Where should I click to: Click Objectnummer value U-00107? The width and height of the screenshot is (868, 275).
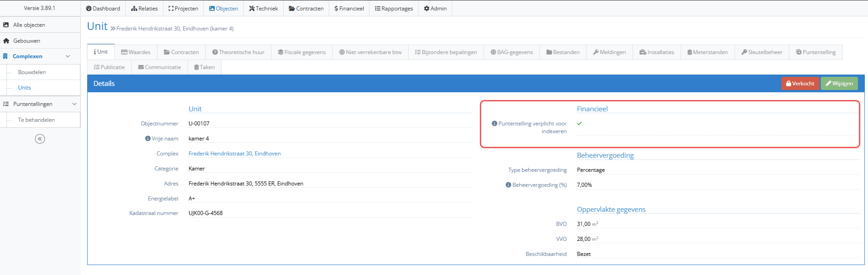[199, 123]
